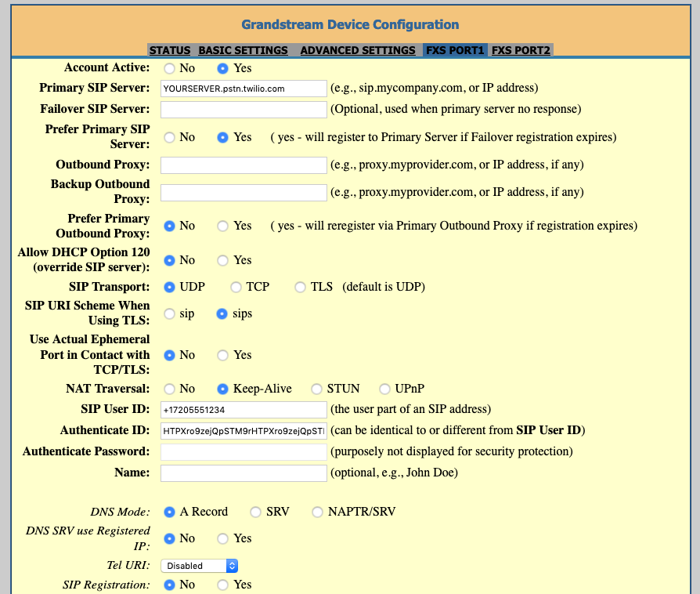Set DNS SRV use Registered IP to Yes
700x594 pixels.
(222, 538)
